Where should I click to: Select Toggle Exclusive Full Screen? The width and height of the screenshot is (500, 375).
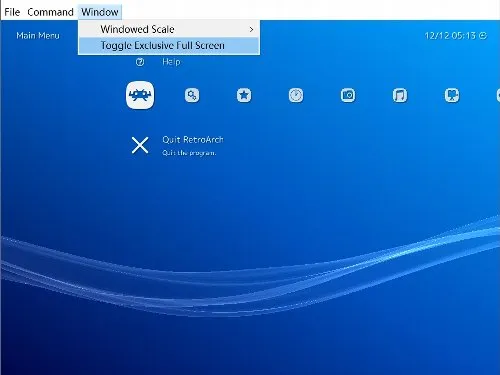(x=169, y=46)
